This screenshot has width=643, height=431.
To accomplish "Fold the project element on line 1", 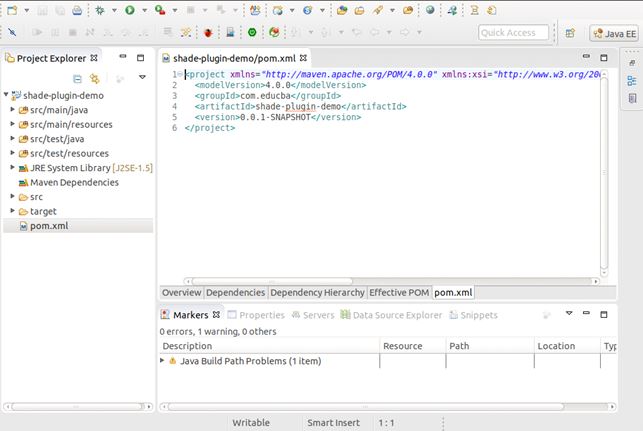I will coord(180,74).
